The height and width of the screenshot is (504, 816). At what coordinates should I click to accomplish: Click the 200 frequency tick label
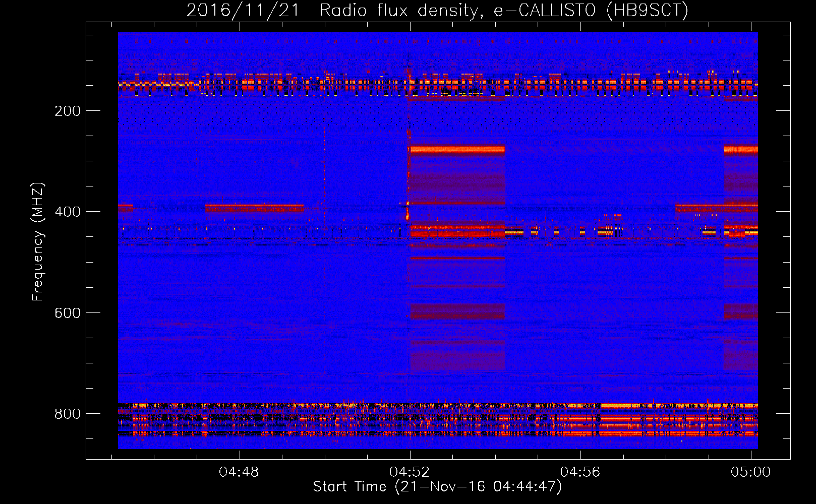click(x=68, y=111)
